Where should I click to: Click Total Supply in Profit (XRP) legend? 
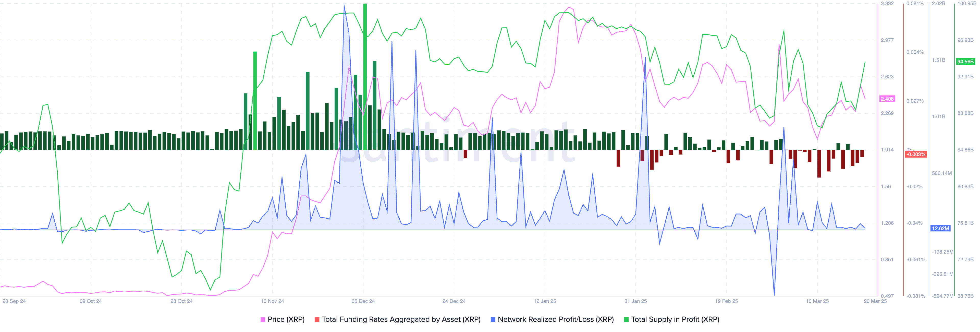tap(675, 319)
